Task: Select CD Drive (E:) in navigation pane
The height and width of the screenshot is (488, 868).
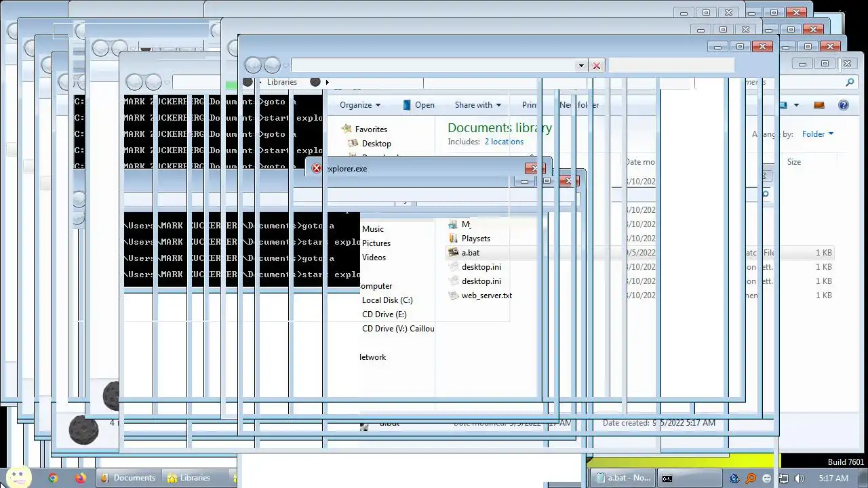Action: 384,314
